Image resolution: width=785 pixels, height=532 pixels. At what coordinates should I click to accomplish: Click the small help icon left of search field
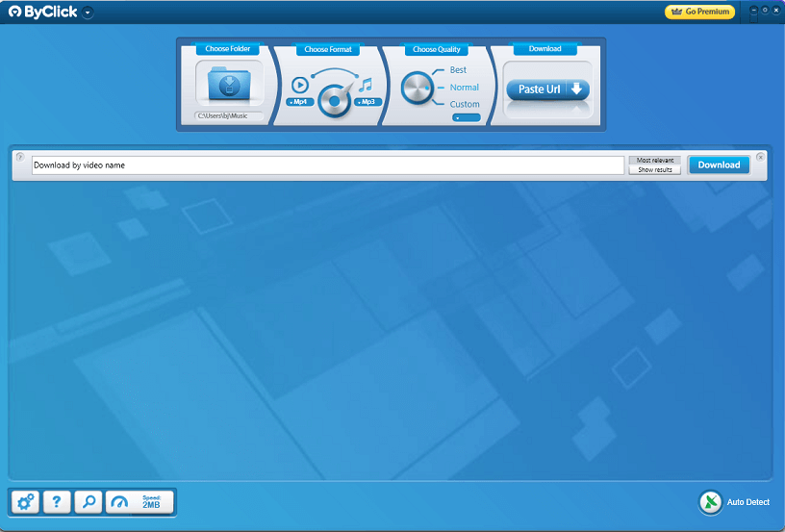click(x=20, y=157)
